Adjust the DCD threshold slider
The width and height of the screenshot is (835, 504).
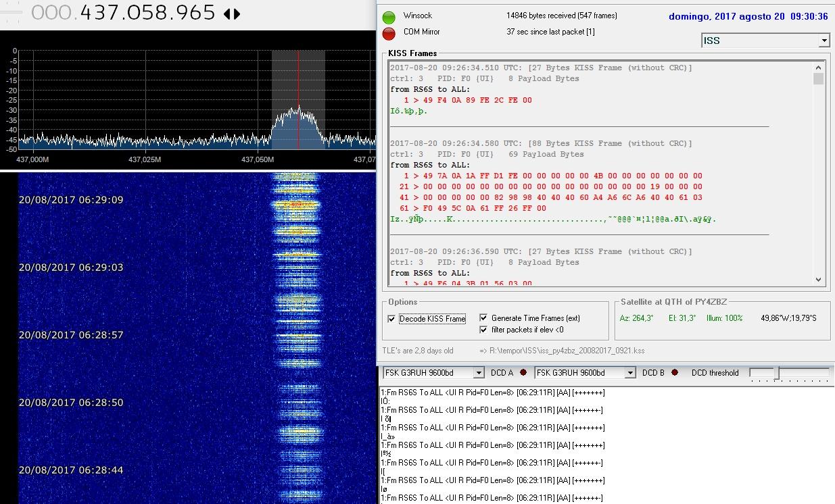pyautogui.click(x=777, y=373)
